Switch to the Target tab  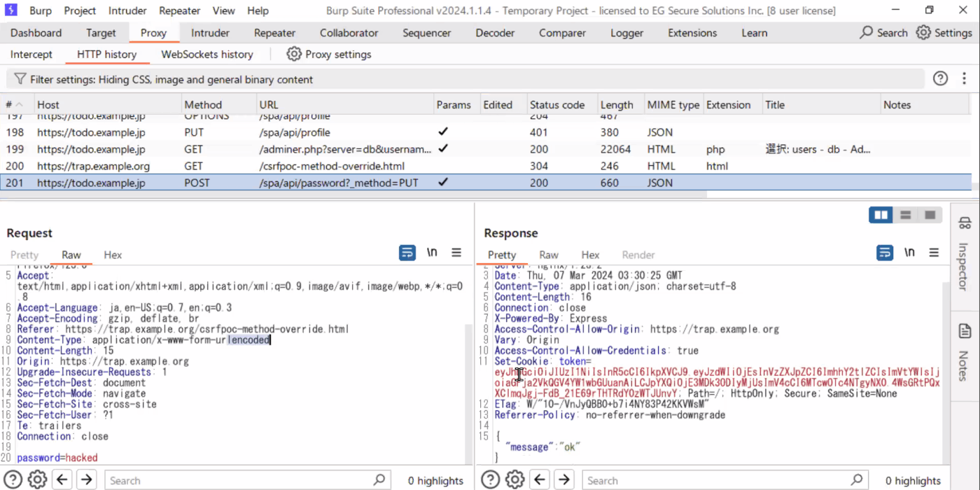point(101,33)
